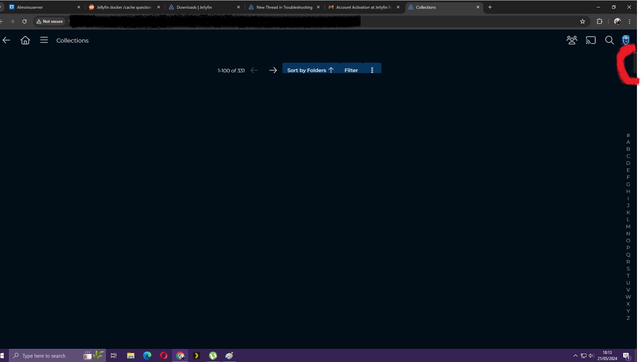Viewport: 644px width, 362px height.
Task: Bookmark this page with star icon
Action: [x=583, y=21]
